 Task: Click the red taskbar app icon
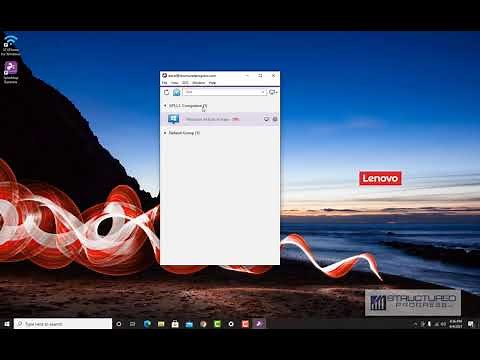coord(245,324)
